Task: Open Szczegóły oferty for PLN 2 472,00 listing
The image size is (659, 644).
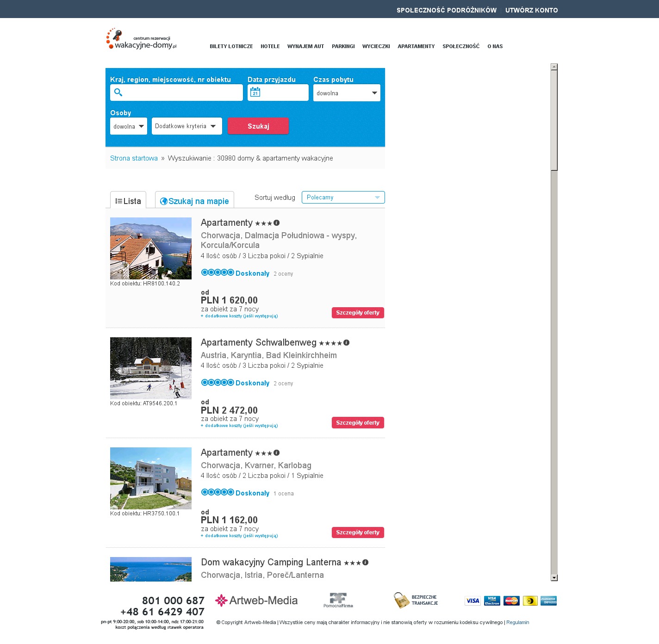Action: click(x=358, y=423)
